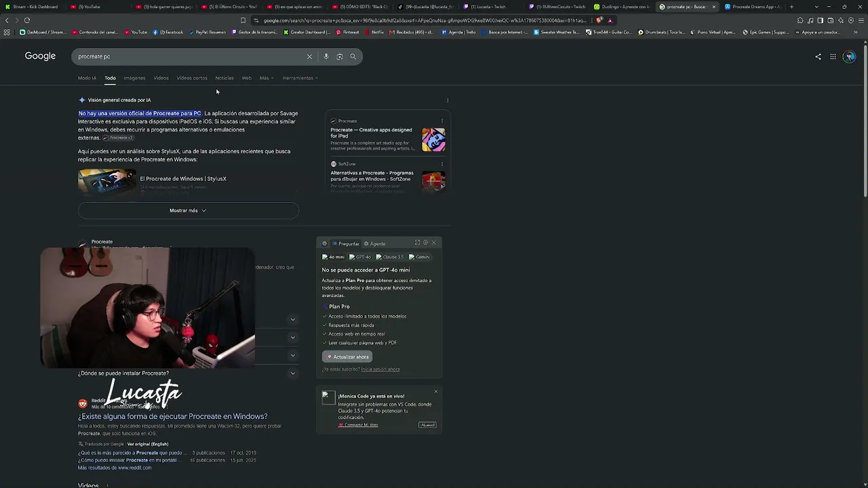Choose the Gemini model chip
Image resolution: width=868 pixels, height=488 pixels.
tap(419, 257)
